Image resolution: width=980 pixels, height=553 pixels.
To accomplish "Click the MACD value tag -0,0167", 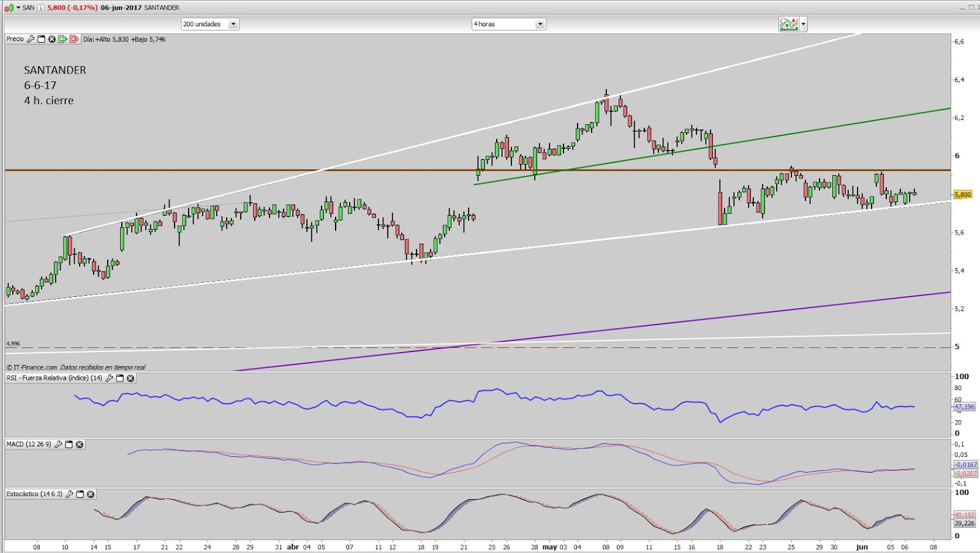I will pyautogui.click(x=966, y=465).
